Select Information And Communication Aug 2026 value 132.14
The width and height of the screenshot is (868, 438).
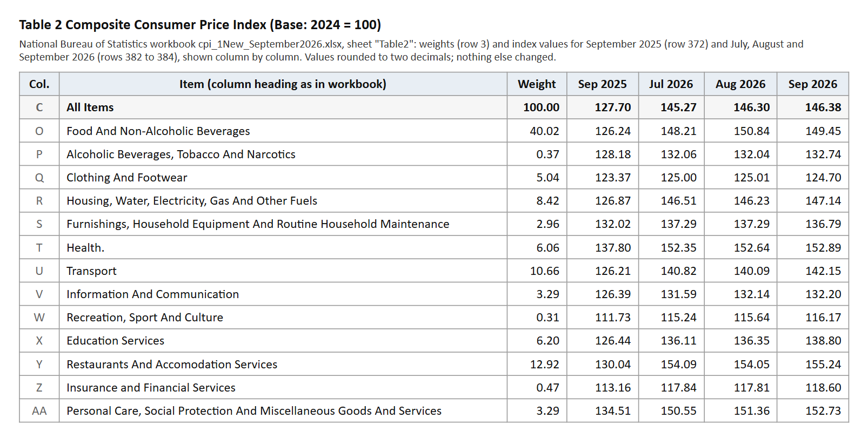pos(751,294)
